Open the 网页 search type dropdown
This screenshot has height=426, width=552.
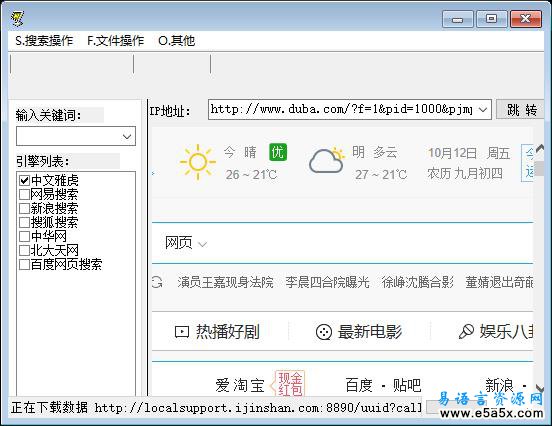tap(186, 243)
